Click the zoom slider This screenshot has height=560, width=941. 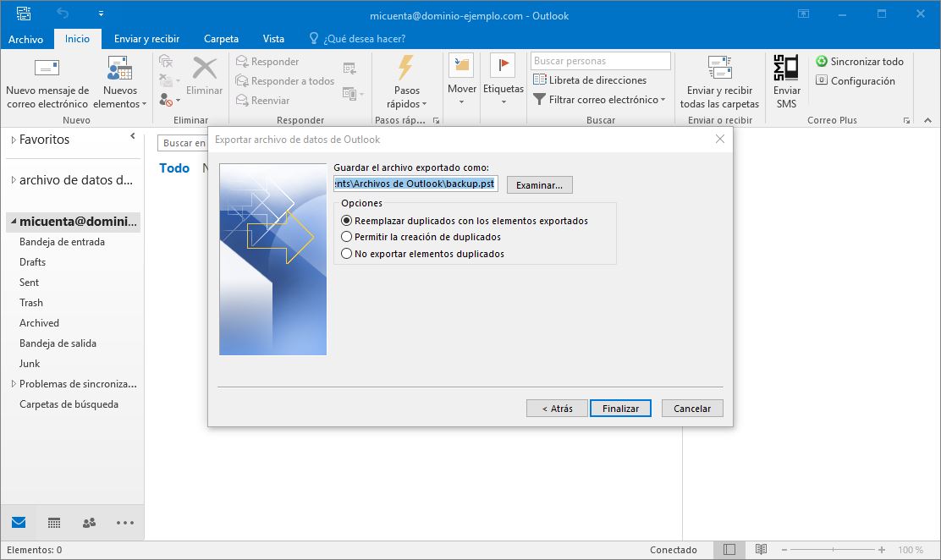click(833, 550)
